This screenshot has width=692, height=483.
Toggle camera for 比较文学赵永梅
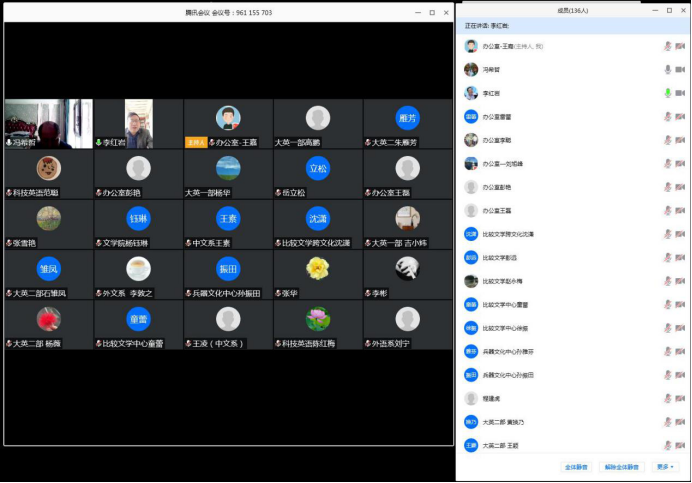click(680, 281)
